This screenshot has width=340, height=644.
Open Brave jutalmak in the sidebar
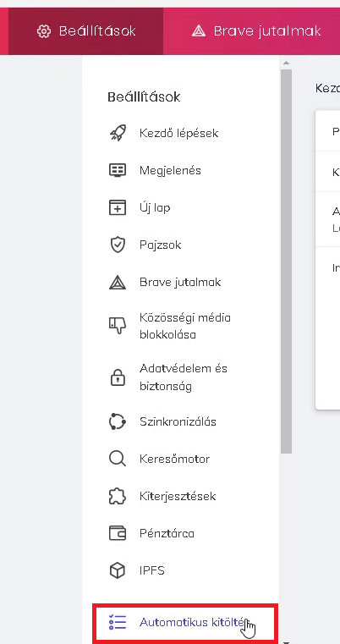tap(180, 282)
